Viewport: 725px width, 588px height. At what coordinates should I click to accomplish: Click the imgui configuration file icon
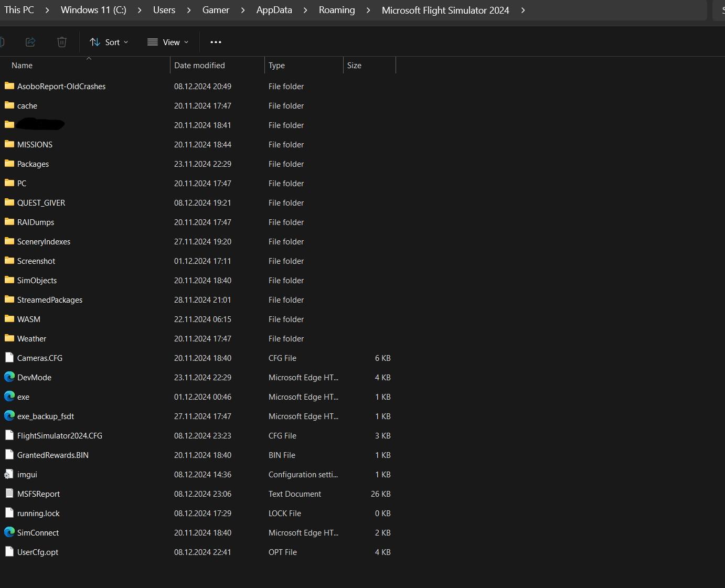pyautogui.click(x=9, y=474)
